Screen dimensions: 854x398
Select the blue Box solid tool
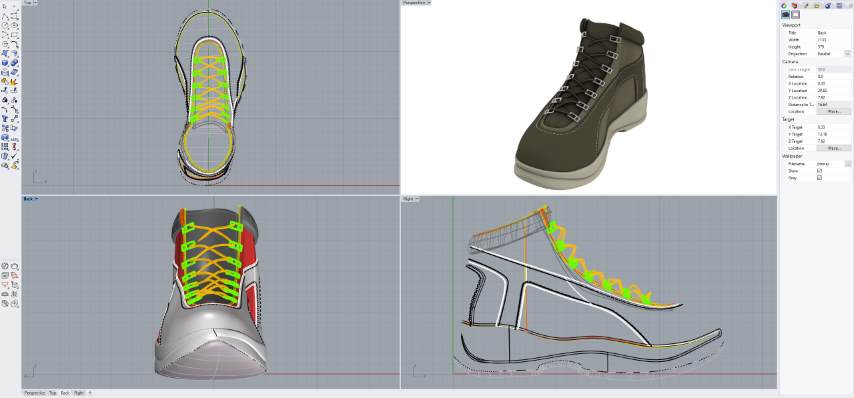5,63
